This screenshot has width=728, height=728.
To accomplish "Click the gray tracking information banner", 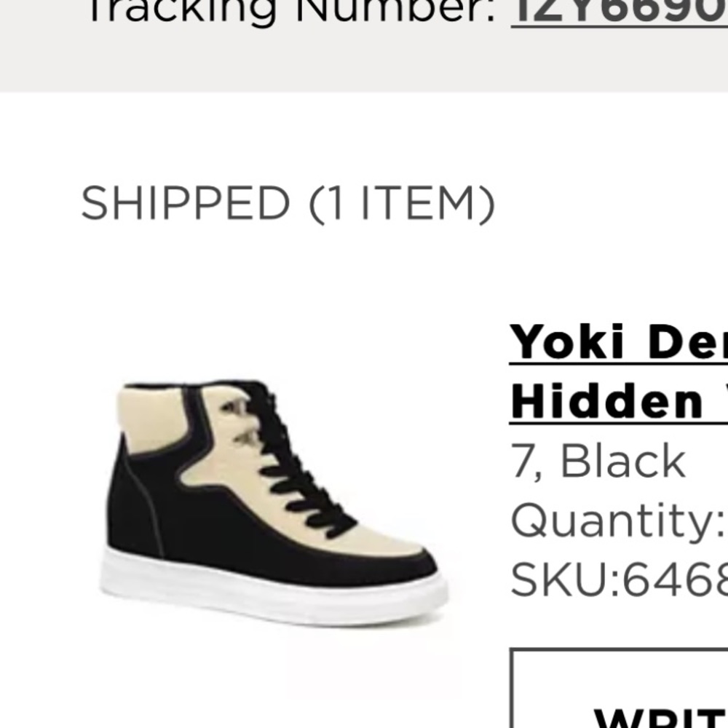I will [x=364, y=45].
